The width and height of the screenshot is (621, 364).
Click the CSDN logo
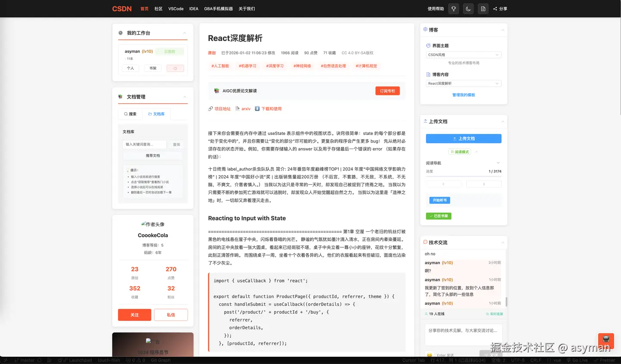click(x=122, y=9)
